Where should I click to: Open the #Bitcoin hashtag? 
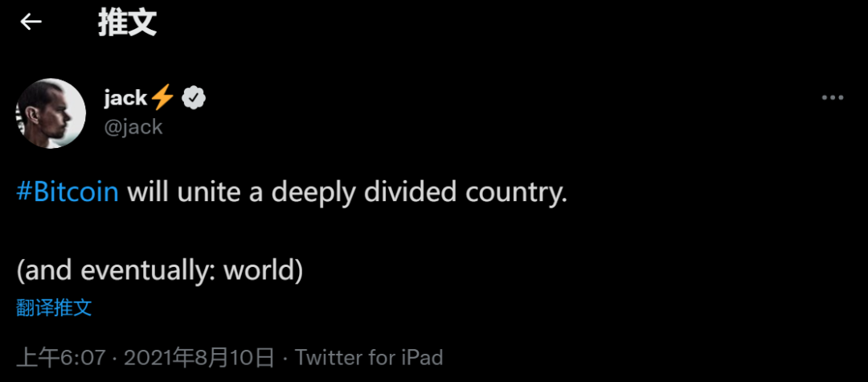(68, 192)
